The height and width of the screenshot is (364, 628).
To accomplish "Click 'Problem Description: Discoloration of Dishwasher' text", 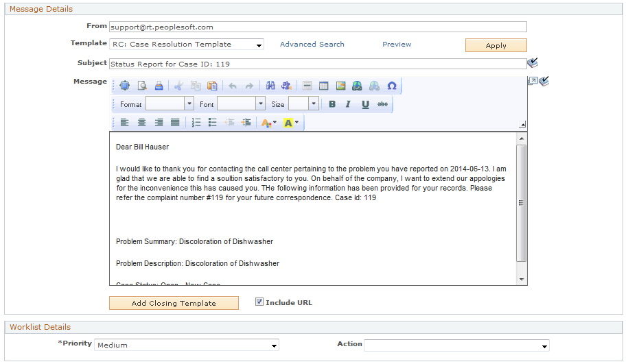I will tap(198, 264).
